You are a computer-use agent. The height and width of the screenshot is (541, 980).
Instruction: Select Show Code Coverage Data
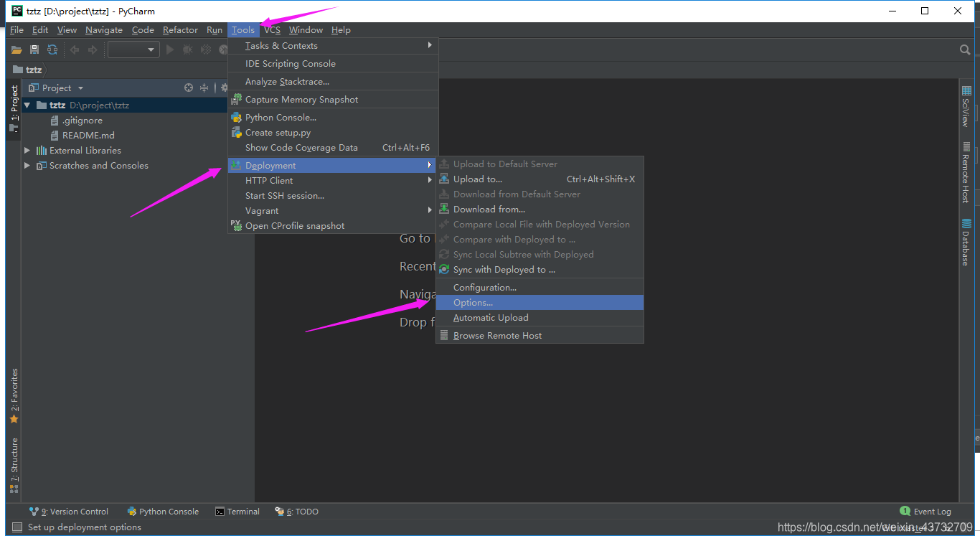(x=333, y=147)
